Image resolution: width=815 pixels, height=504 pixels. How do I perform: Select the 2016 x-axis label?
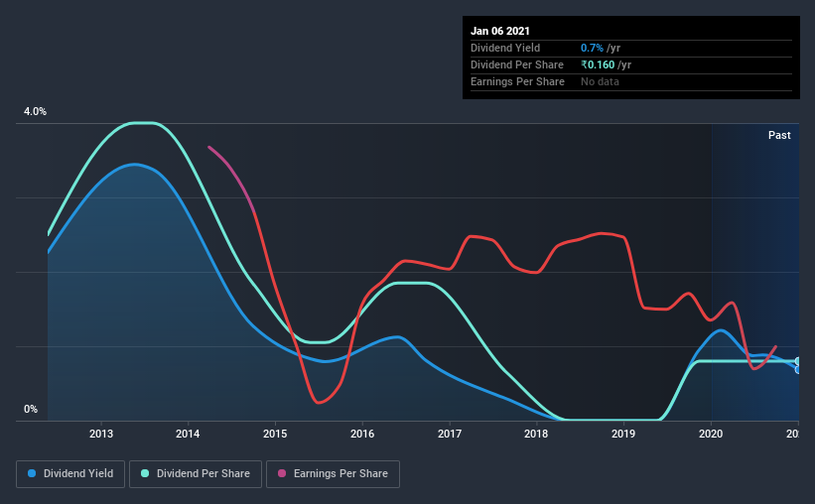(x=362, y=434)
